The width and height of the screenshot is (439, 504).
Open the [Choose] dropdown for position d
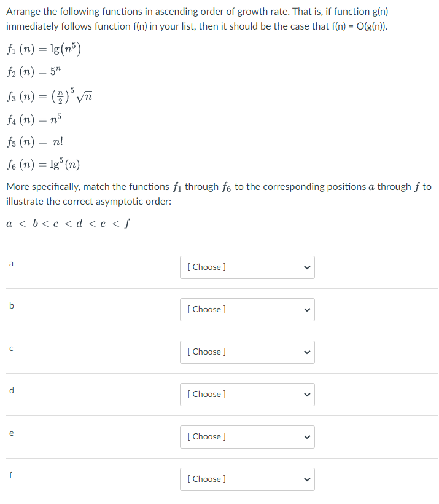tap(247, 394)
